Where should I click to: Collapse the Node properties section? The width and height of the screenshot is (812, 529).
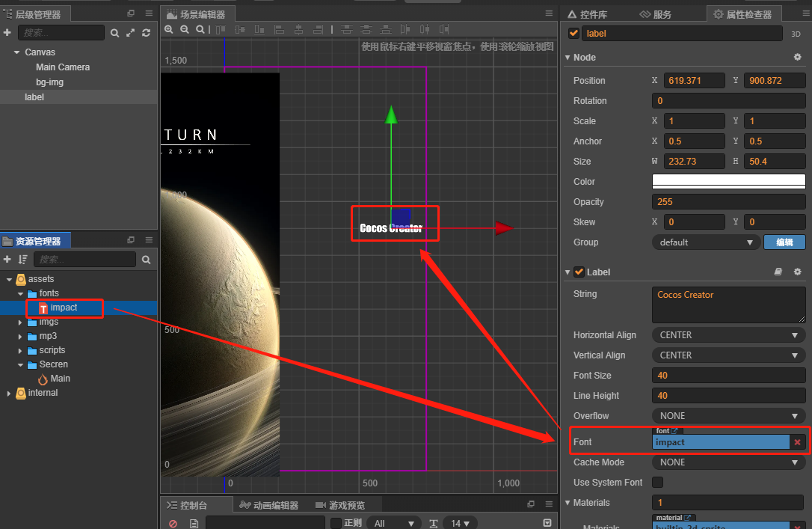(568, 58)
